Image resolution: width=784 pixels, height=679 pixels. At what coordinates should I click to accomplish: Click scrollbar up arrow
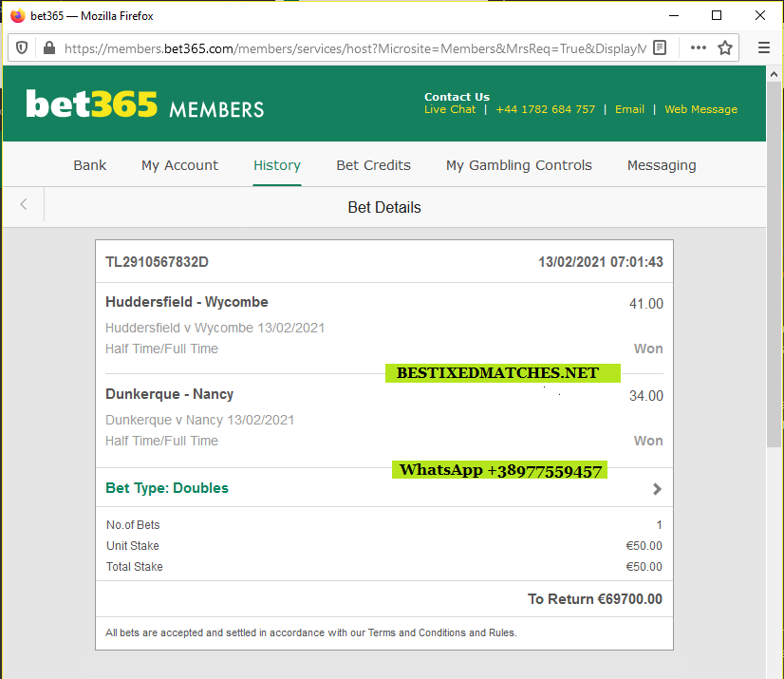(774, 74)
